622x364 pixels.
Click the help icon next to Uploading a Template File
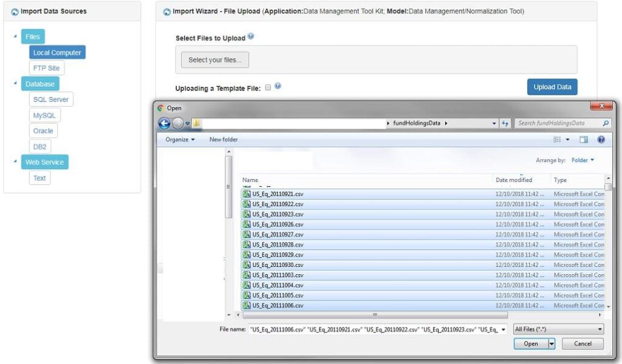tap(278, 87)
